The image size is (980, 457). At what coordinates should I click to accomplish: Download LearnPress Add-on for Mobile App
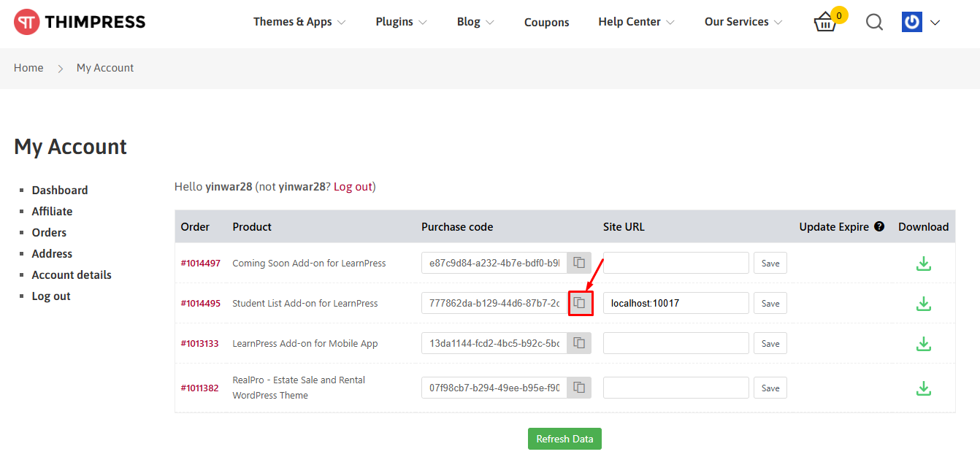[924, 343]
